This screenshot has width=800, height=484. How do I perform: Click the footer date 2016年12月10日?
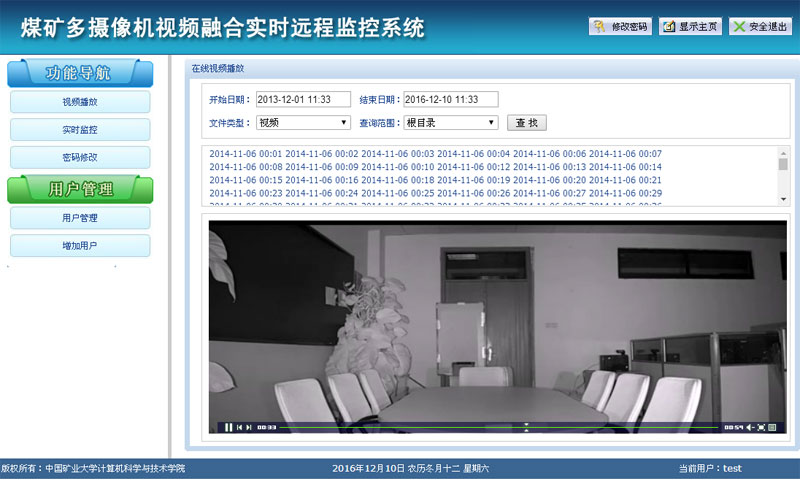click(368, 468)
